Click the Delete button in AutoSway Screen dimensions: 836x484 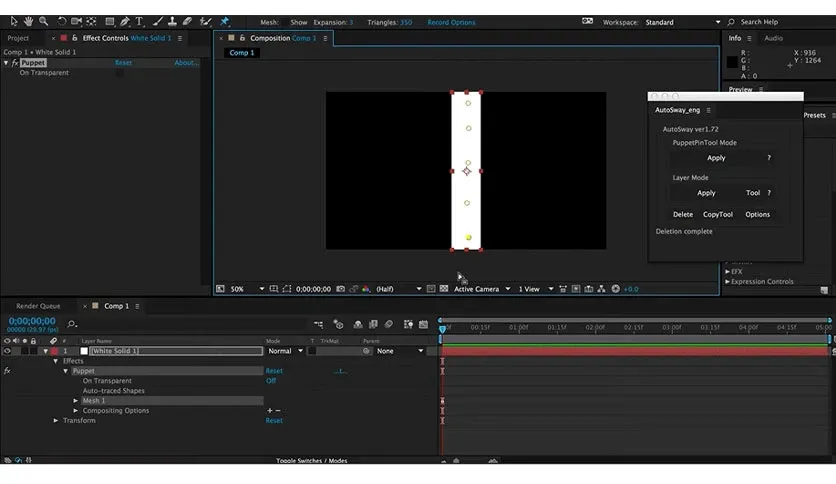pos(682,214)
